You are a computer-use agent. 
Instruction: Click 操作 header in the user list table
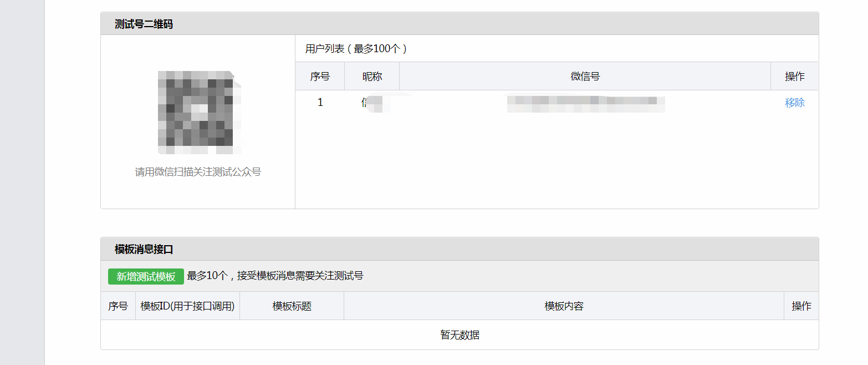pyautogui.click(x=794, y=77)
